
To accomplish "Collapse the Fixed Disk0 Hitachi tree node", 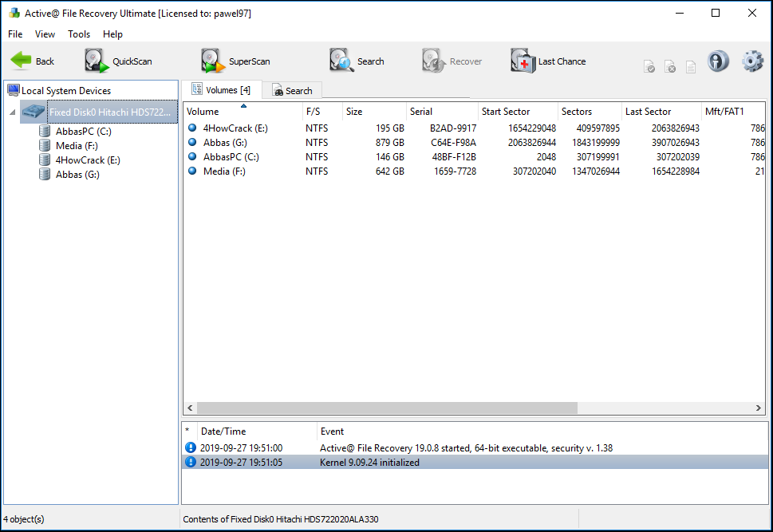I will point(11,112).
